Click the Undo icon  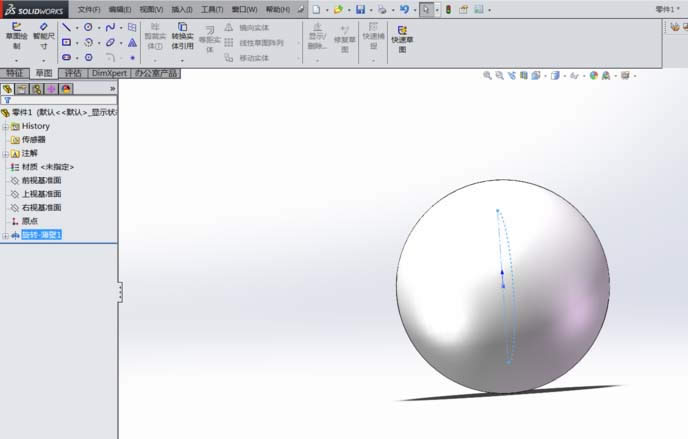coord(404,9)
